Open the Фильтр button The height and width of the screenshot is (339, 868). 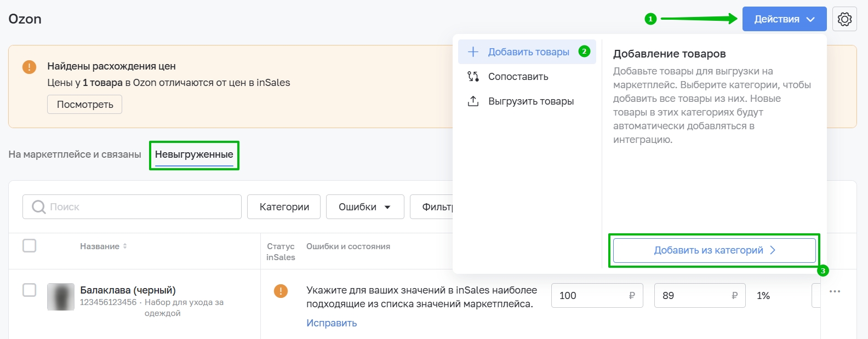coord(432,207)
